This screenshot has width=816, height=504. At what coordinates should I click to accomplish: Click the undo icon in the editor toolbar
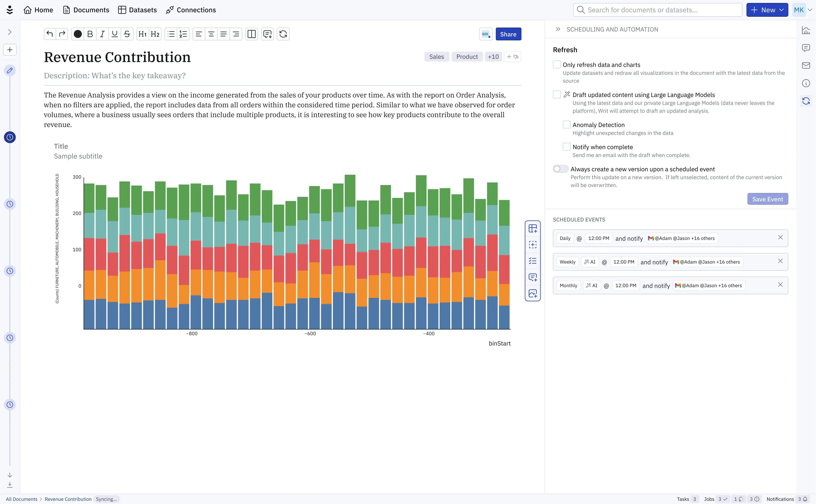[49, 34]
